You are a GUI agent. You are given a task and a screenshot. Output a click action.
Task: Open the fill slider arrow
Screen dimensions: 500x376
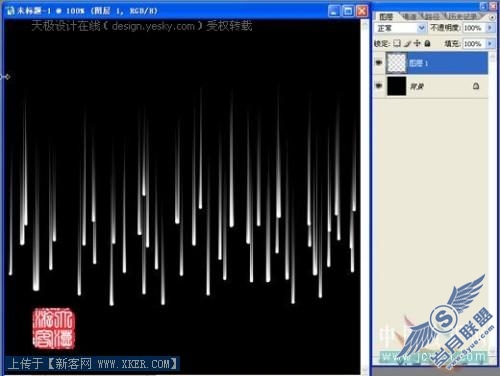coord(490,43)
